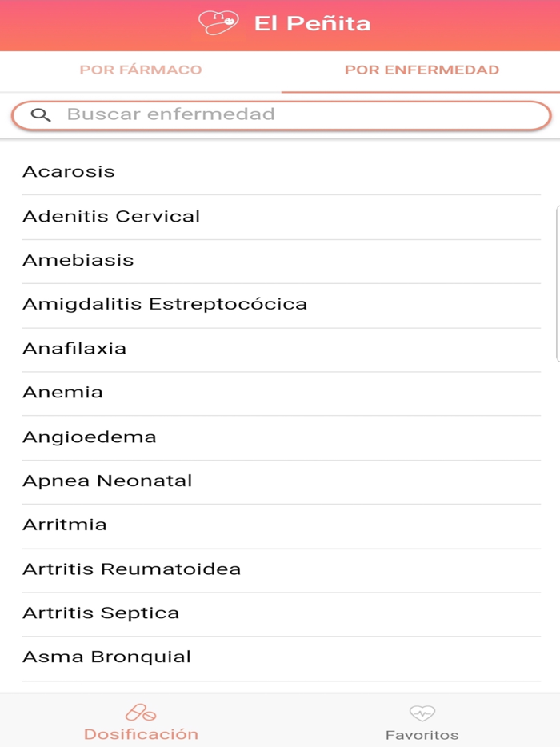Select the Acarosis entry

[69, 171]
